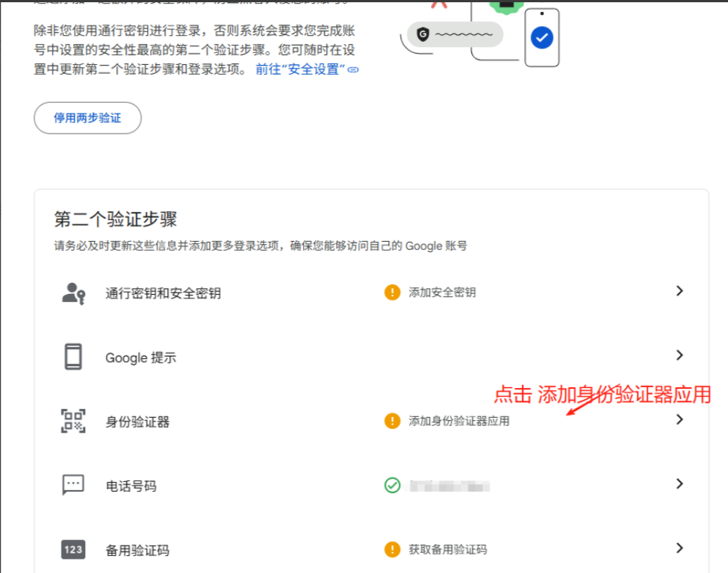Click 添加身份验证器应用 status text

458,421
